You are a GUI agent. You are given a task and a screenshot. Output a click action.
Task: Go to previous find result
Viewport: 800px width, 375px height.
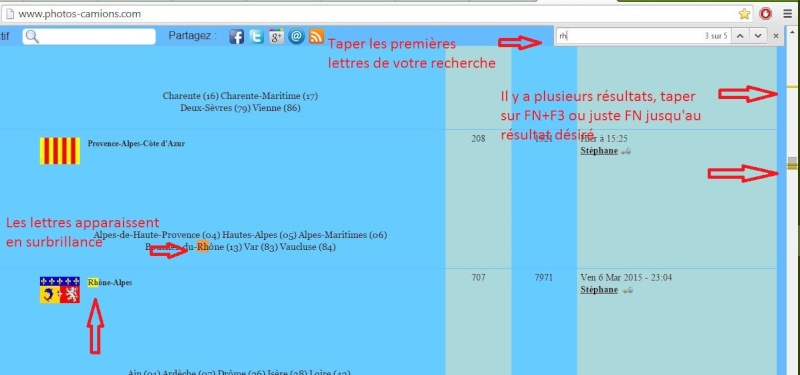click(740, 36)
